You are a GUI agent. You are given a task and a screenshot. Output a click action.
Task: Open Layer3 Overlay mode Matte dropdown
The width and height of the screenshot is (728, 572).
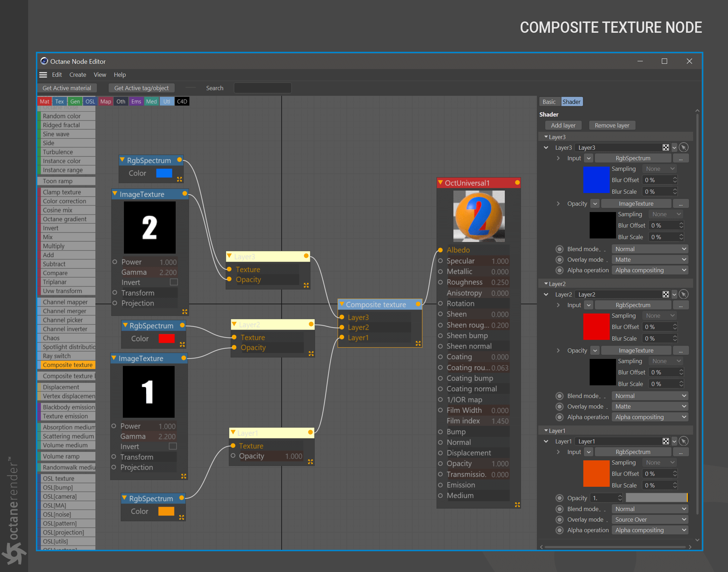[x=650, y=260]
